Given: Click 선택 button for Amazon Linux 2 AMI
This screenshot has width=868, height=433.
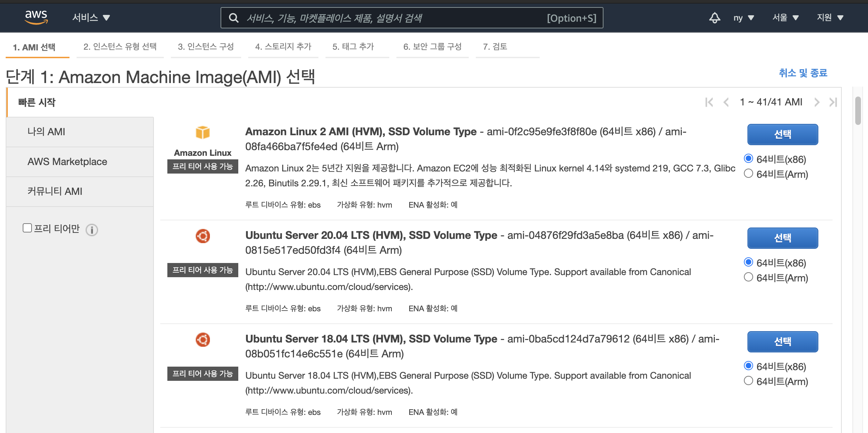Looking at the screenshot, I should pyautogui.click(x=783, y=135).
